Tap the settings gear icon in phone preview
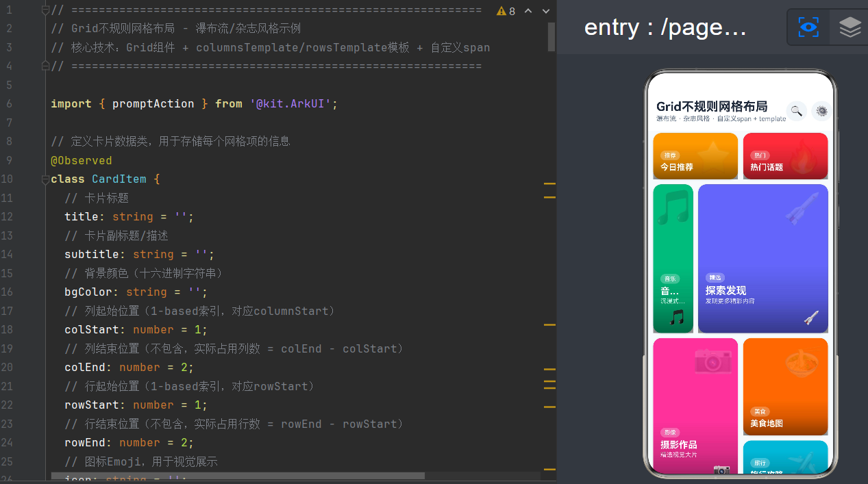This screenshot has height=484, width=868. click(x=821, y=110)
